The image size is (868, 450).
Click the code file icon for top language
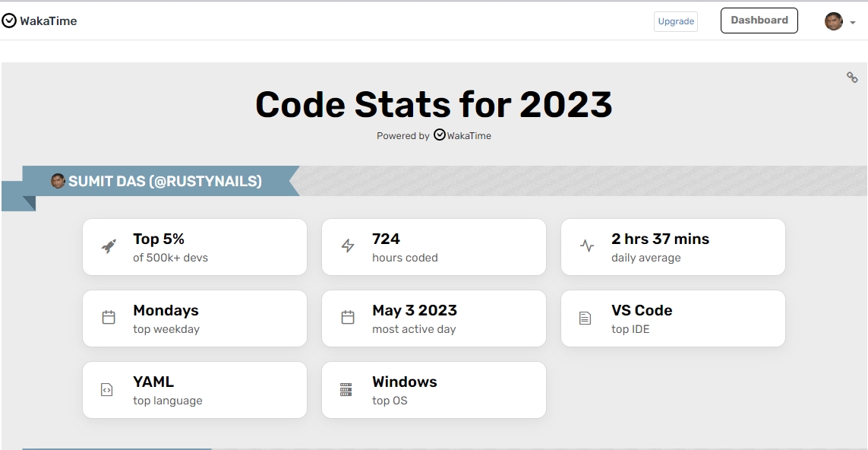pyautogui.click(x=107, y=390)
